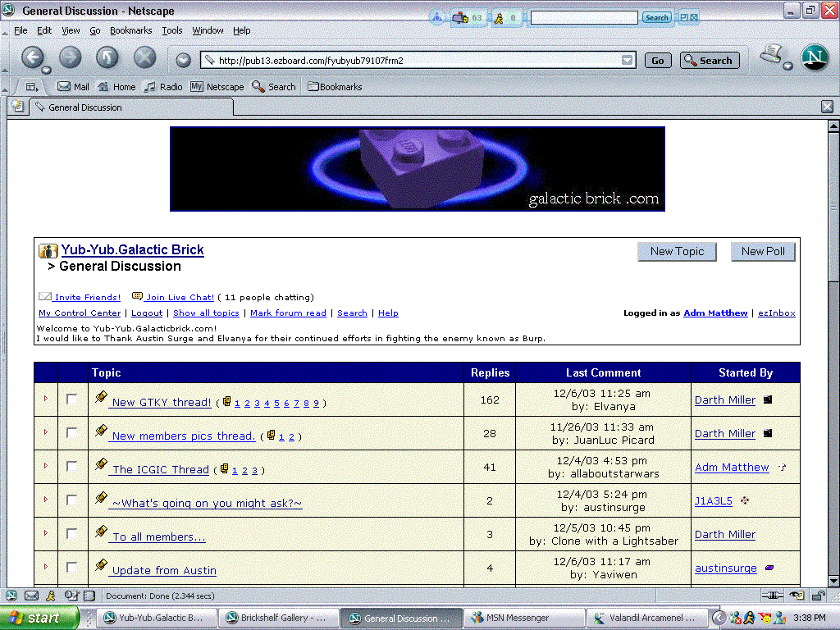Click the Home toolbar icon
Image resolution: width=840 pixels, height=630 pixels.
click(116, 87)
